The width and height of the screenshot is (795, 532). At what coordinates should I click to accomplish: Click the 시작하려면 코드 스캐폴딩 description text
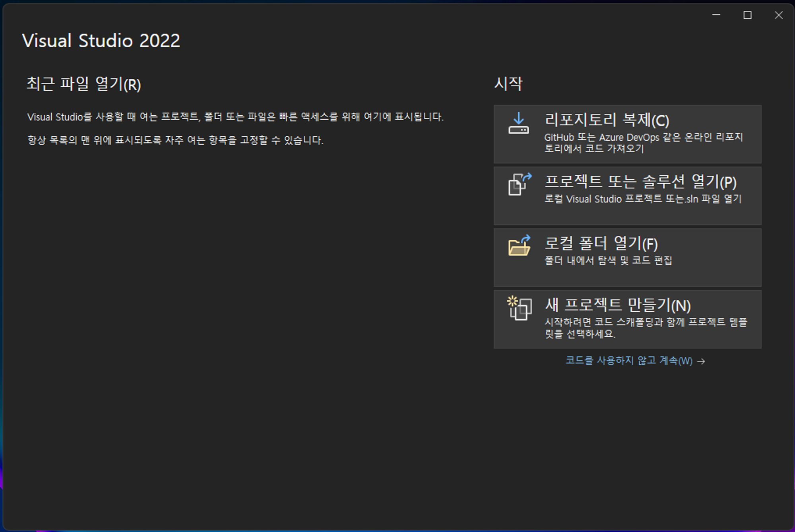coord(646,328)
